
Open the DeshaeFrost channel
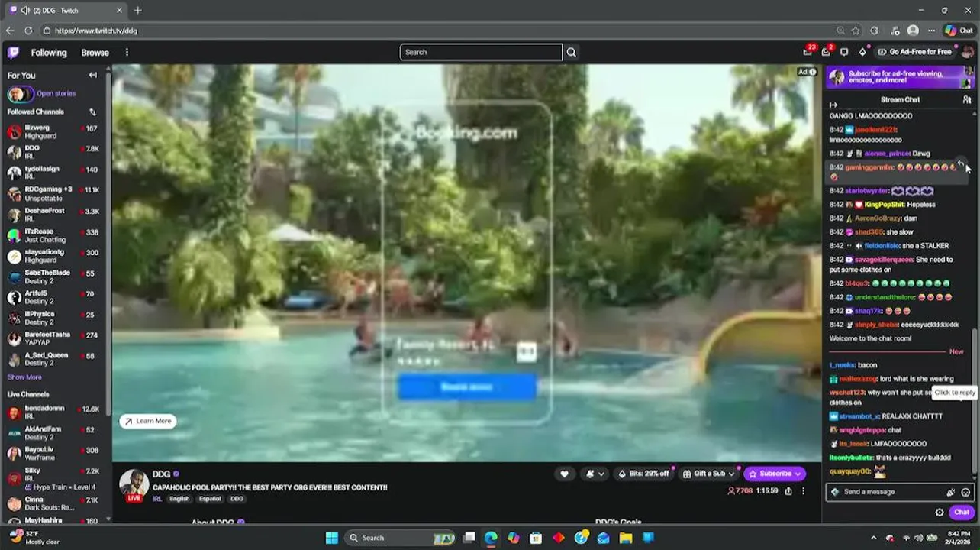tap(53, 214)
